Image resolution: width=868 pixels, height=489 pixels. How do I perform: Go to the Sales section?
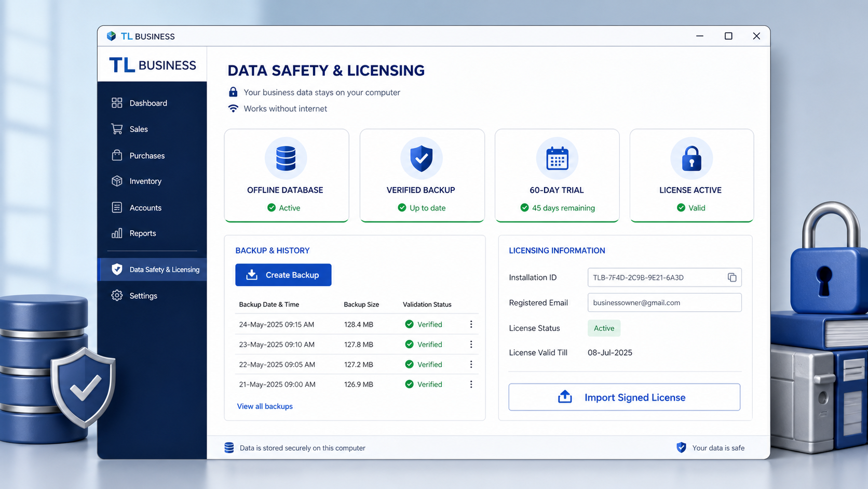coord(152,129)
